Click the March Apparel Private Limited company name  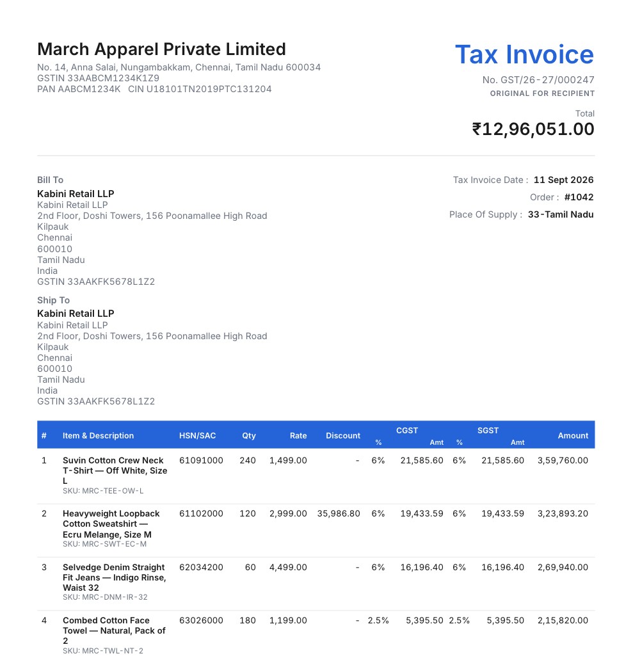pos(161,50)
